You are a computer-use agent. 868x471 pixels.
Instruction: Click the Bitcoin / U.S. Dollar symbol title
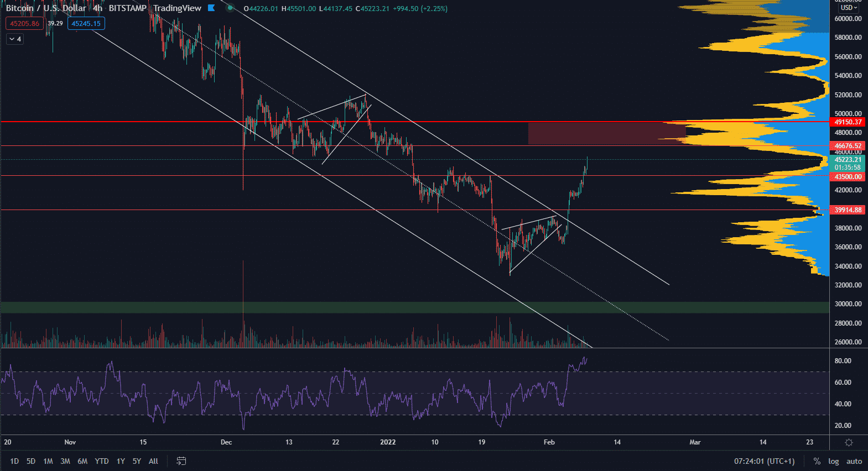click(45, 8)
